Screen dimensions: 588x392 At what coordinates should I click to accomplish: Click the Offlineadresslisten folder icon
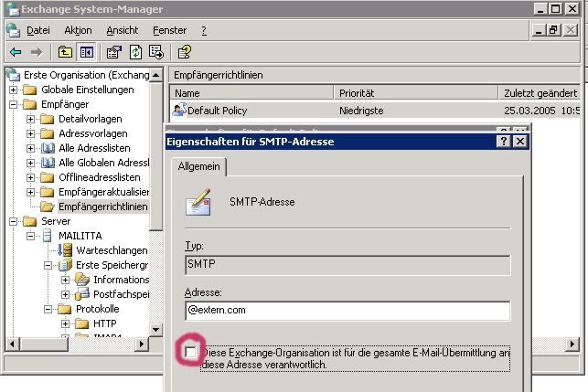tap(48, 177)
